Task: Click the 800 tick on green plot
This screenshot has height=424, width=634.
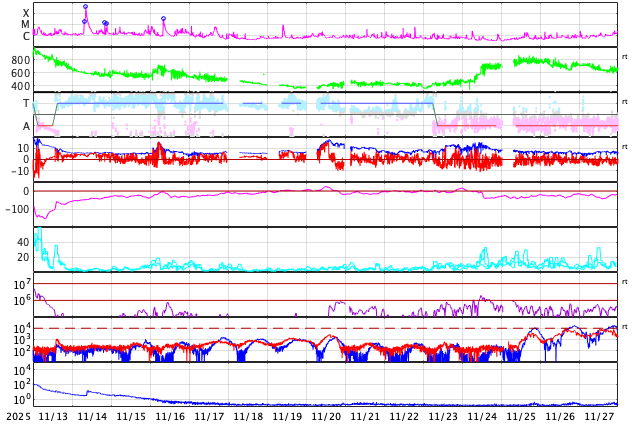Action: coord(20,60)
